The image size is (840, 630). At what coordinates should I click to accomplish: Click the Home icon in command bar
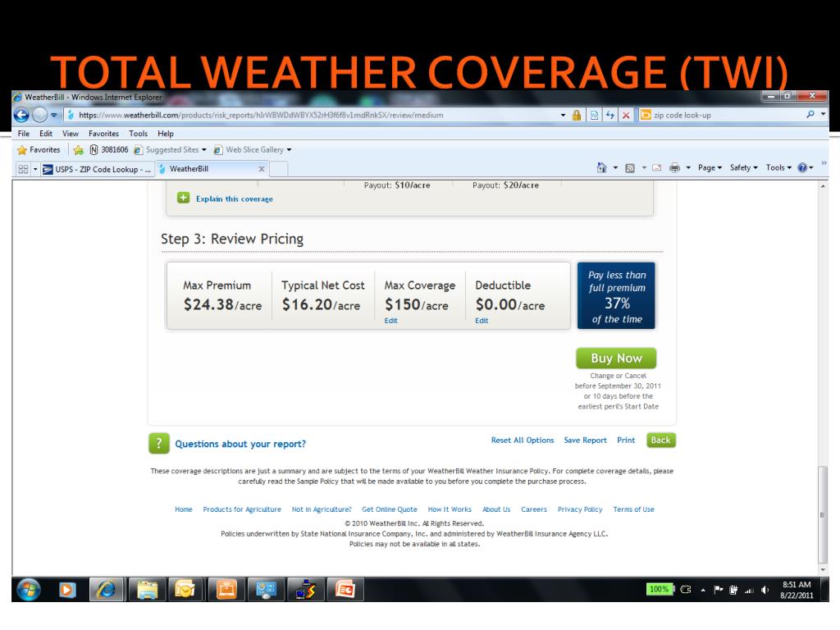click(x=601, y=167)
